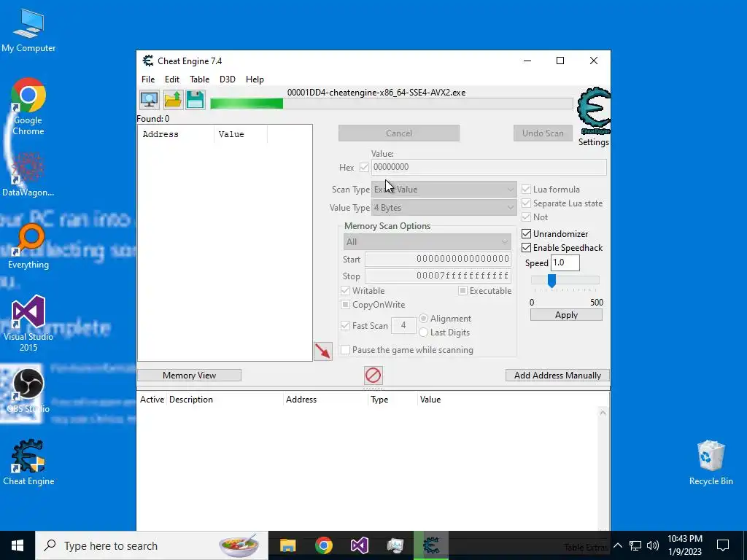Toggle Fast Scan checkbox
Viewport: 747px width, 560px height.
345,326
